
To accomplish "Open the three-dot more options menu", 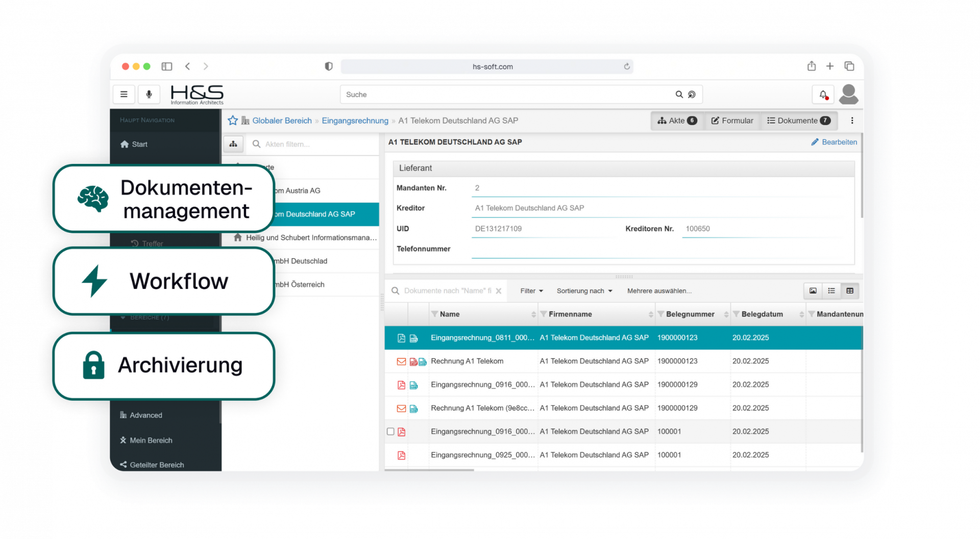I will pyautogui.click(x=852, y=120).
